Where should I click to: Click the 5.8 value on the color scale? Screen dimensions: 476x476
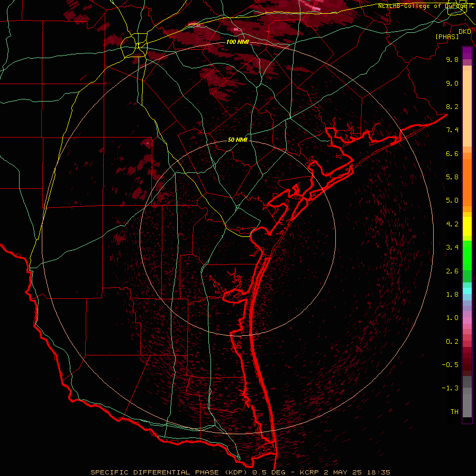pos(452,177)
